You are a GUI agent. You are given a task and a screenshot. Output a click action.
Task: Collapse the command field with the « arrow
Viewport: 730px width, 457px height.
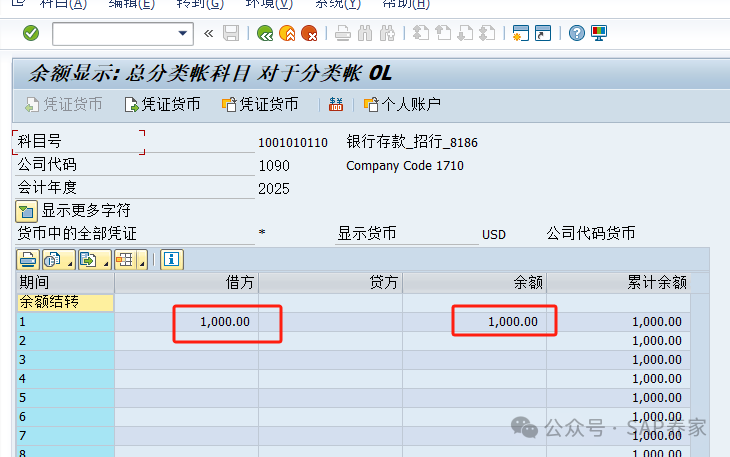pos(209,34)
